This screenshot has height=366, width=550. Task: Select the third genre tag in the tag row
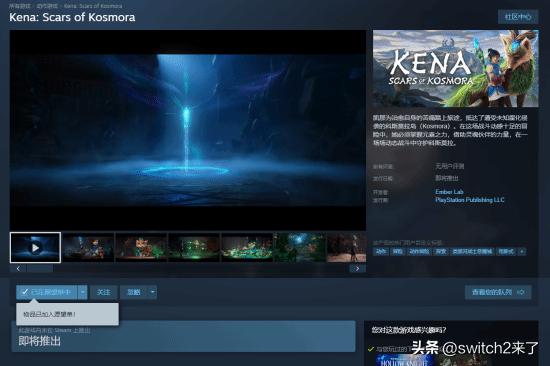[x=419, y=251]
